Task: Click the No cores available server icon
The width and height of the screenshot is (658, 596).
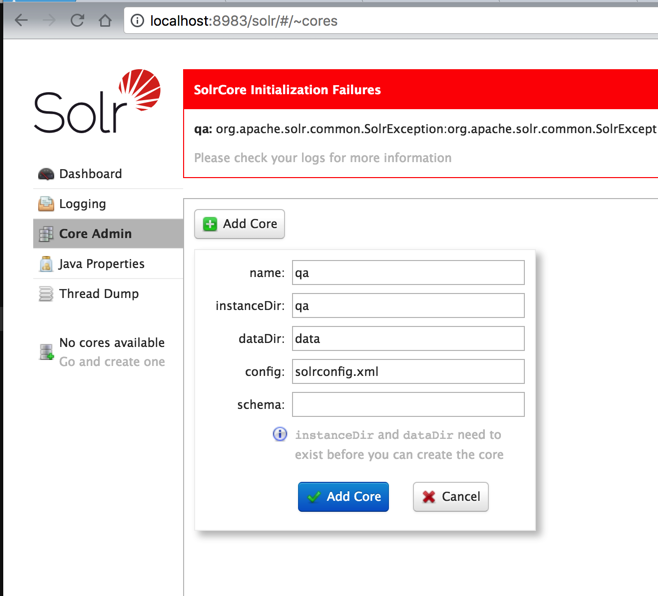Action: 46,352
